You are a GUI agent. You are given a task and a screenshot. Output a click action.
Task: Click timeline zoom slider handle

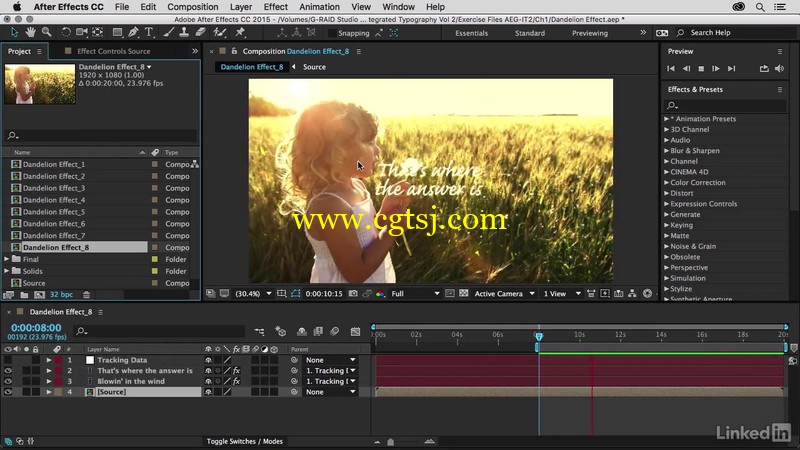(390, 442)
